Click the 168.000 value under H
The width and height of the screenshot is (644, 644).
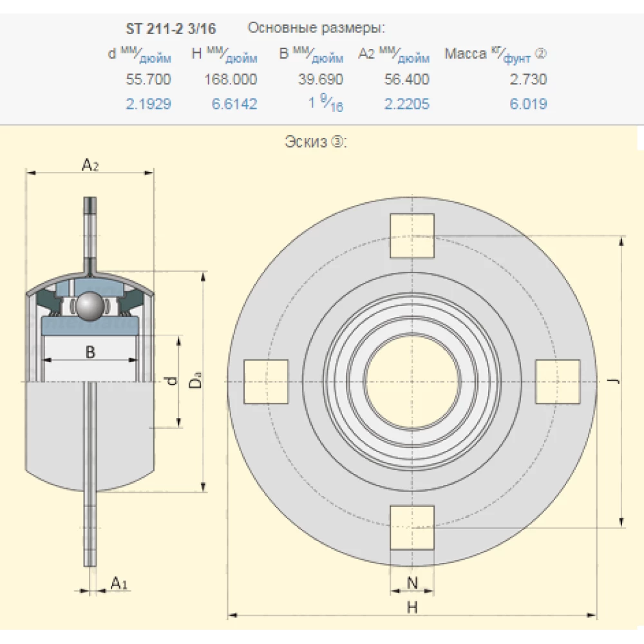[x=231, y=79]
